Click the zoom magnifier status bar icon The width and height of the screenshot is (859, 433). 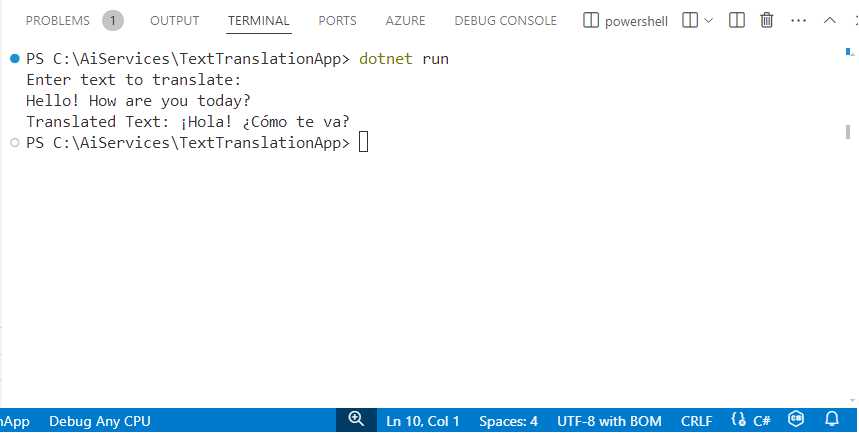coord(356,420)
